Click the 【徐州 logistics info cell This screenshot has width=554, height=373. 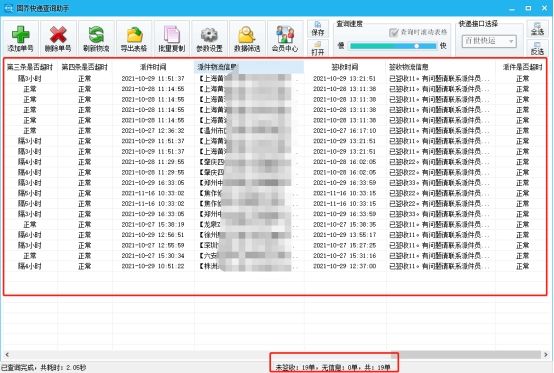pyautogui.click(x=249, y=235)
